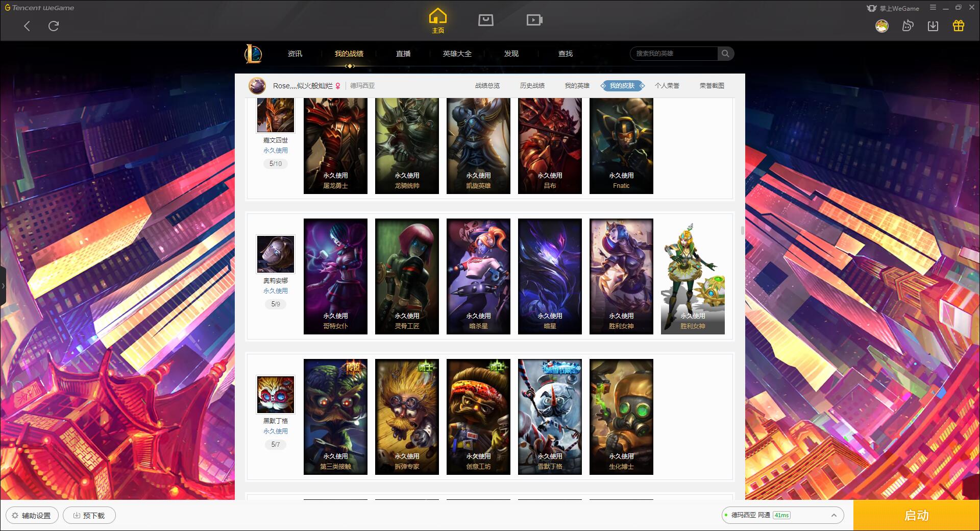Click player name Rose,,,似火般灿烂
This screenshot has width=980, height=531.
(303, 86)
